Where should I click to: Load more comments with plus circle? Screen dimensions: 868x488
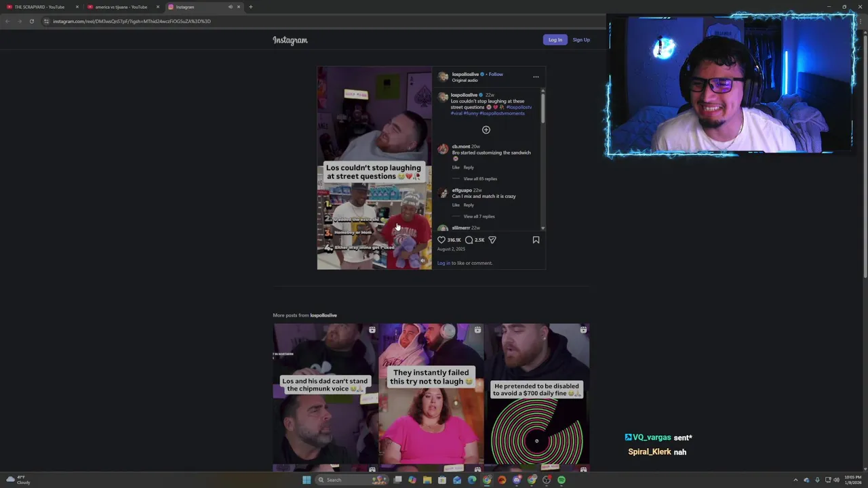[486, 129]
